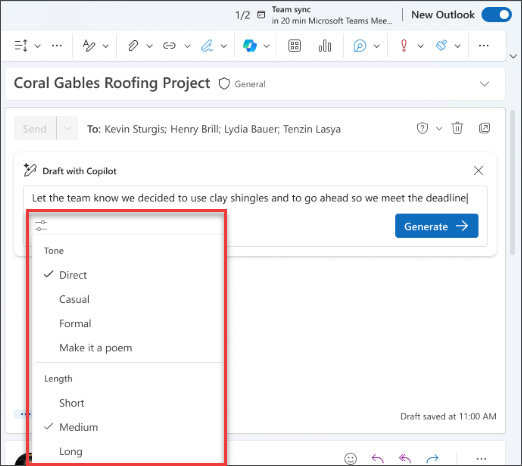Viewport: 522px width, 466px height.
Task: Click the Forward arrow icon
Action: point(432,458)
